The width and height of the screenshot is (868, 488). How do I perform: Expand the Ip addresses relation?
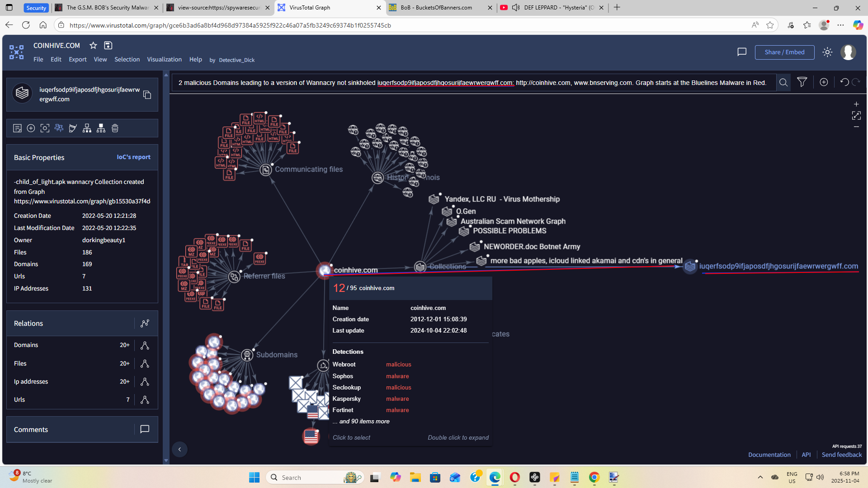click(x=145, y=381)
